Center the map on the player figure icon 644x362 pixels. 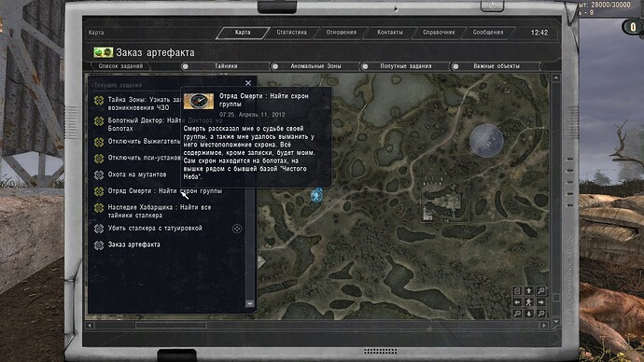click(529, 302)
